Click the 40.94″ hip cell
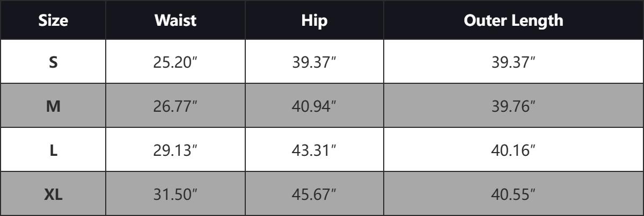644x216 pixels. [314, 106]
